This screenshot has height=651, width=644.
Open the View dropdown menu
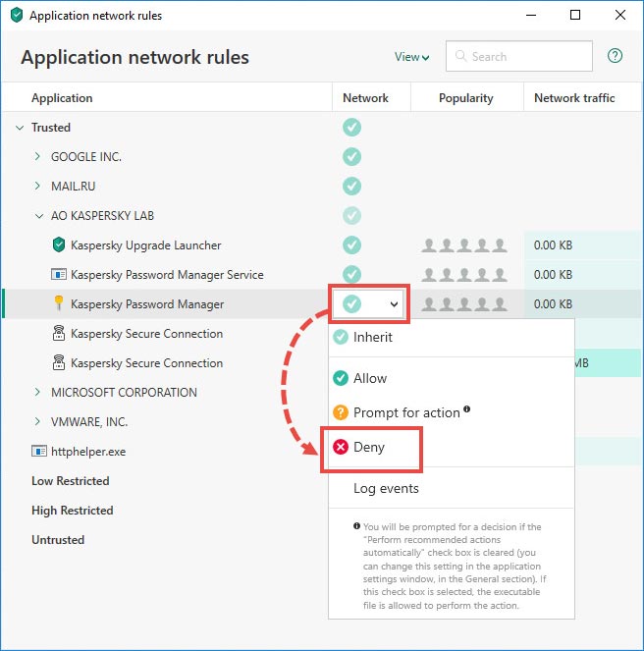pos(411,57)
